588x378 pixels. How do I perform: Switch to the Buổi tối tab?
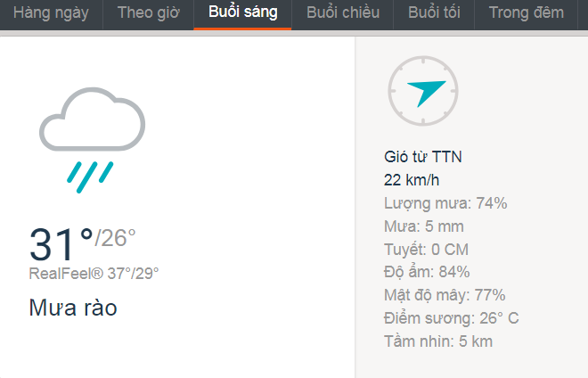coord(434,13)
